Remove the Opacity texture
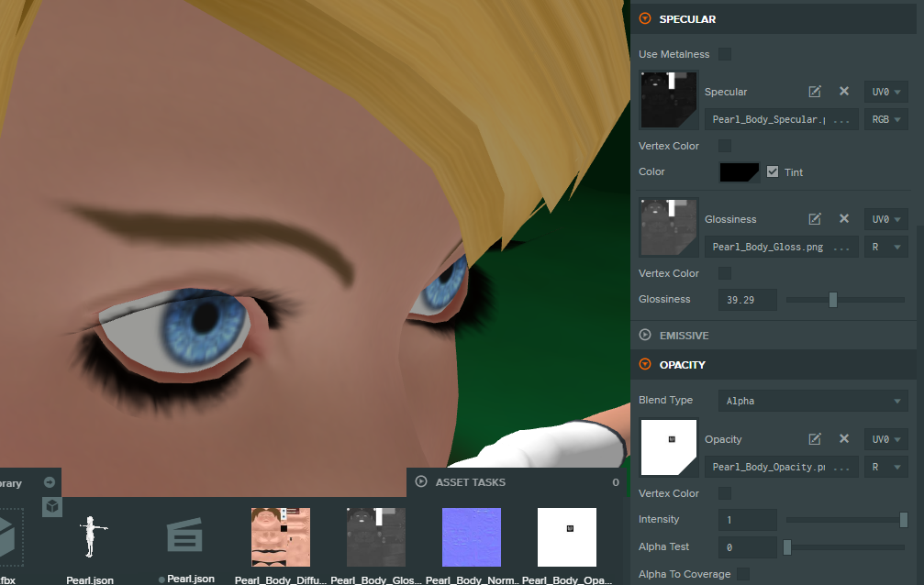Viewport: 924px width, 585px height. (844, 439)
